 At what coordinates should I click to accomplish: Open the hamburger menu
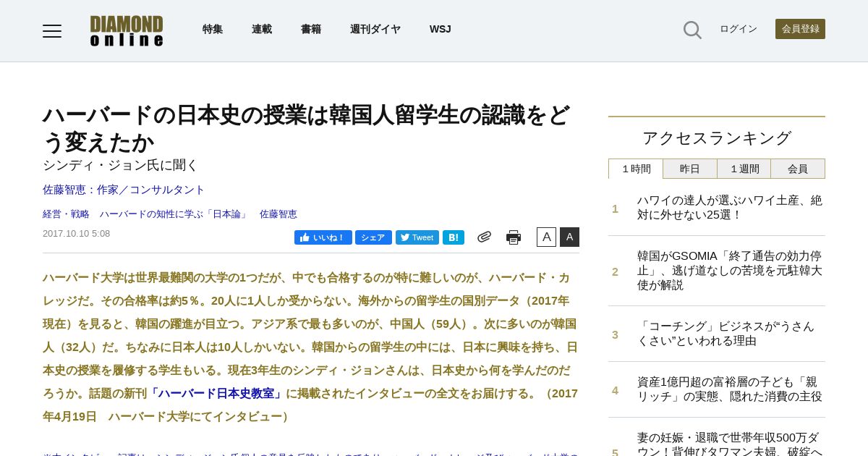click(x=52, y=30)
